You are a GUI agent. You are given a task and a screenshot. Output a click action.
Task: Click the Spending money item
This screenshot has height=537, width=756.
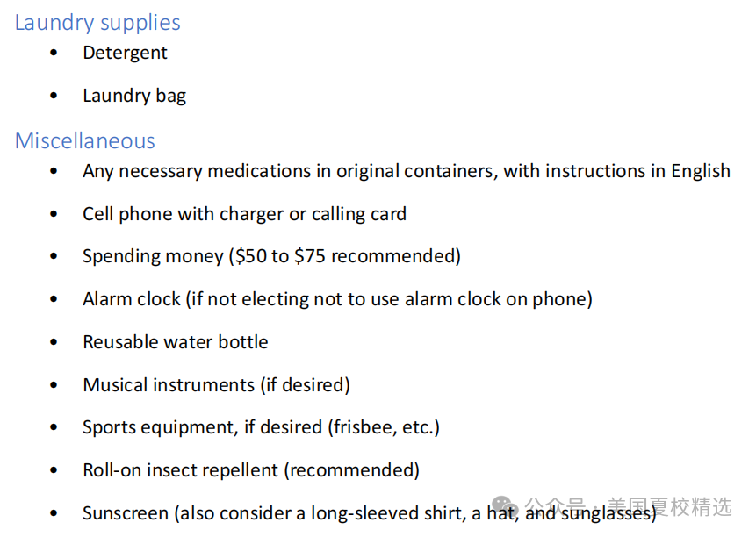272,256
